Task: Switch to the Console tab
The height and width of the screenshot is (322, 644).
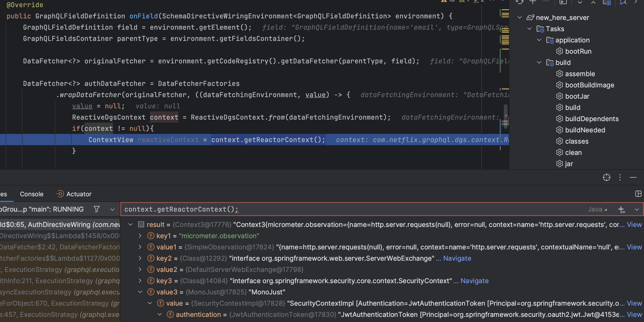Action: pos(31,194)
